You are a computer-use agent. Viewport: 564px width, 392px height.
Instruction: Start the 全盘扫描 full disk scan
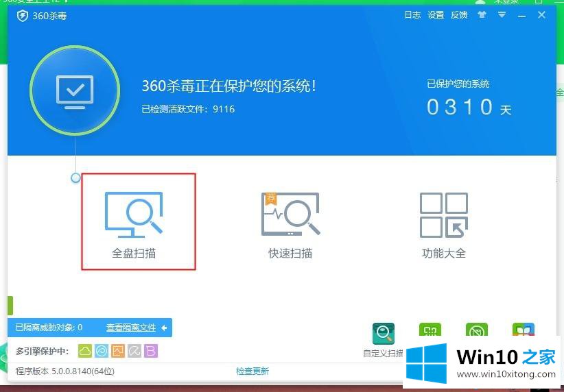pyautogui.click(x=134, y=225)
